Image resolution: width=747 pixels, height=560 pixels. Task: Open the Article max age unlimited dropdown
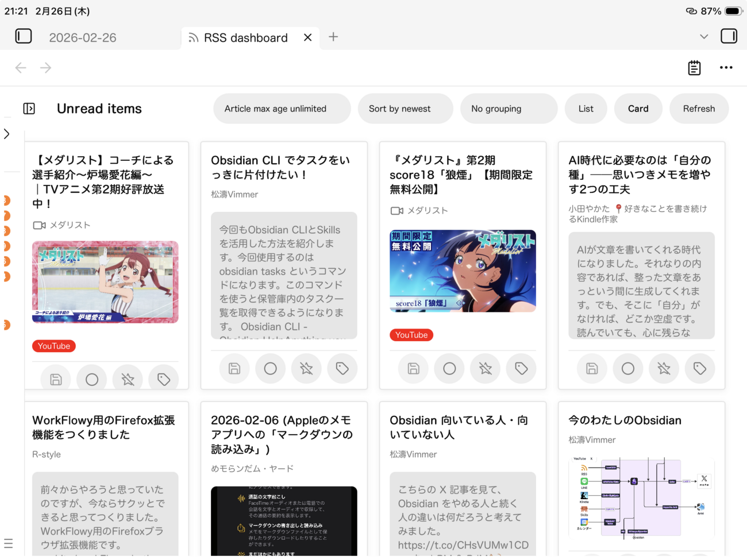282,109
